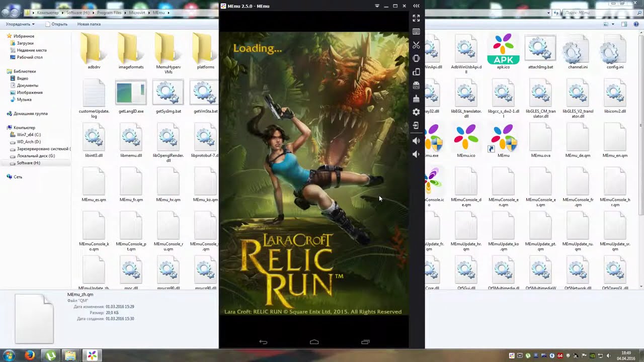Tap the Android Home navigation button
The height and width of the screenshot is (362, 644).
pos(314,342)
